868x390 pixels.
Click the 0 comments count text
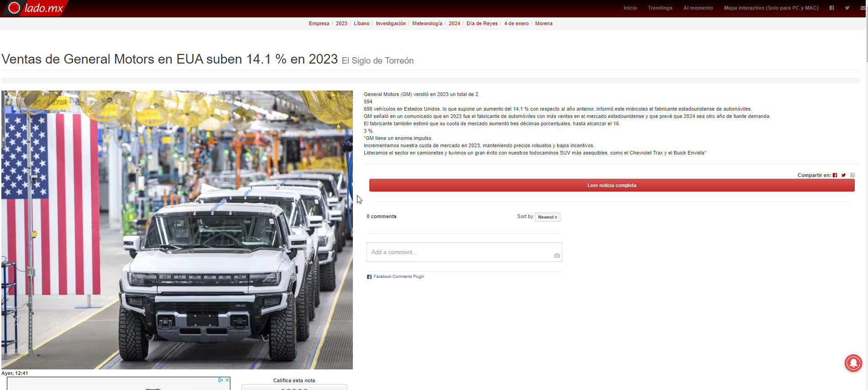[381, 216]
